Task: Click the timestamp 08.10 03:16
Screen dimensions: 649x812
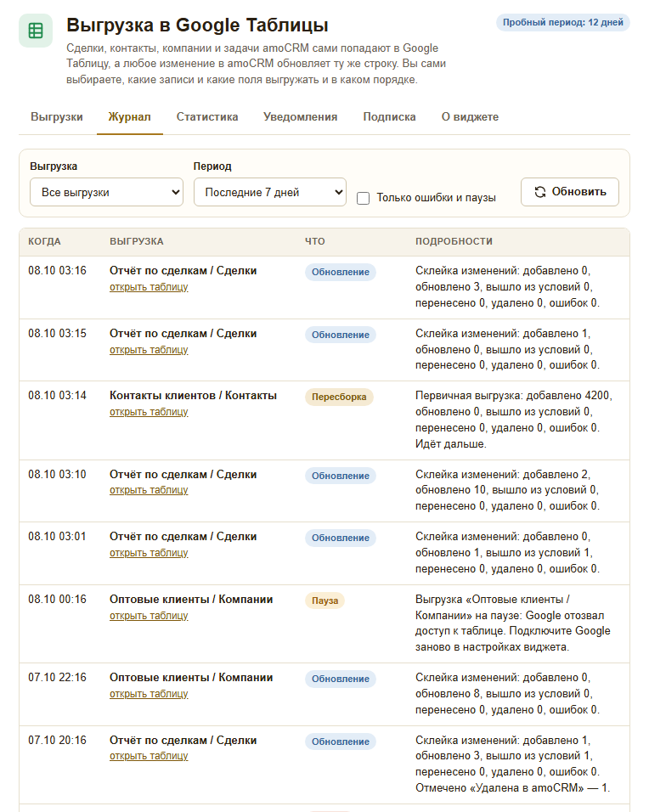Action: (58, 271)
